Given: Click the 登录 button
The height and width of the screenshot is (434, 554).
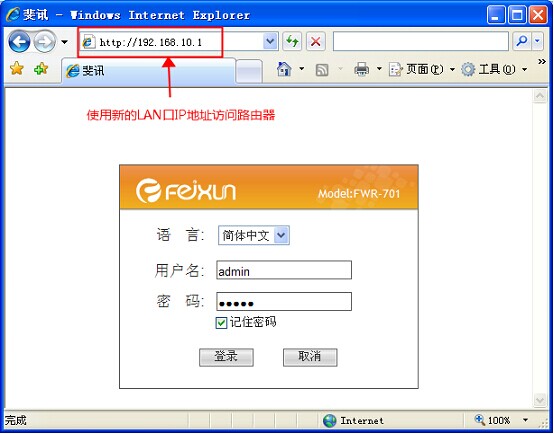Looking at the screenshot, I should click(x=226, y=357).
